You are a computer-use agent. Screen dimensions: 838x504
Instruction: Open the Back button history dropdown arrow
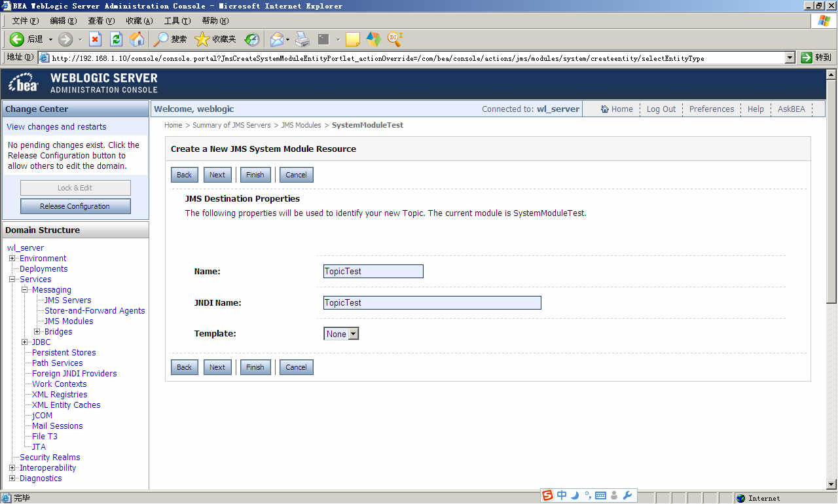coord(50,39)
